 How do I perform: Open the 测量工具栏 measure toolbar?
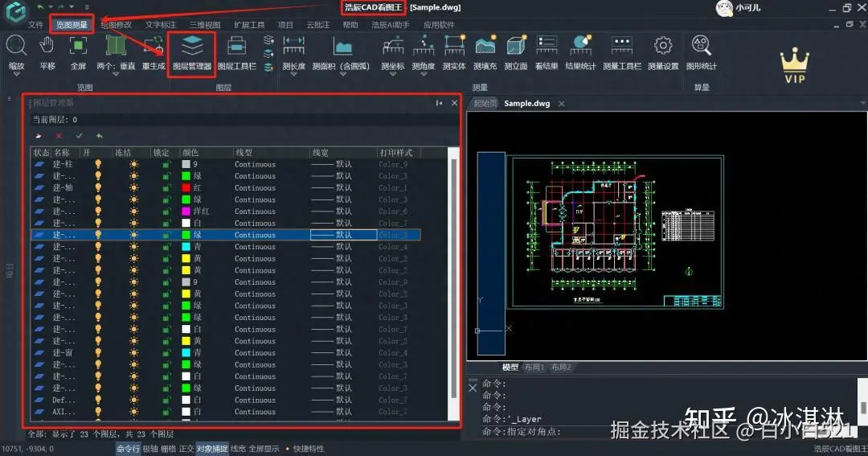[x=621, y=52]
